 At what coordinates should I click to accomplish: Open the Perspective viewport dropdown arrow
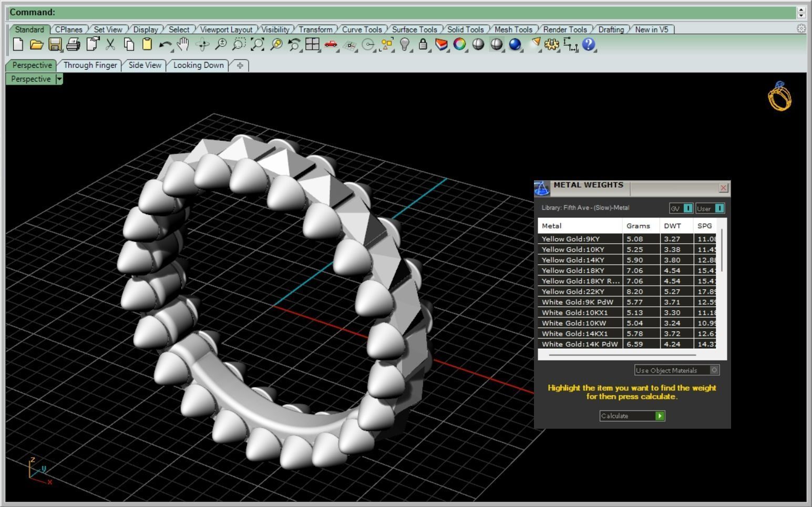tap(59, 79)
